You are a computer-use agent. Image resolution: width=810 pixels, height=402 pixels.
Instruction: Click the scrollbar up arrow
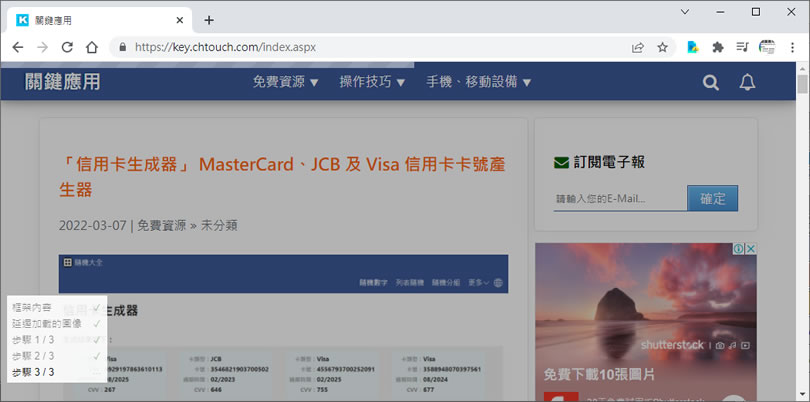coord(802,68)
